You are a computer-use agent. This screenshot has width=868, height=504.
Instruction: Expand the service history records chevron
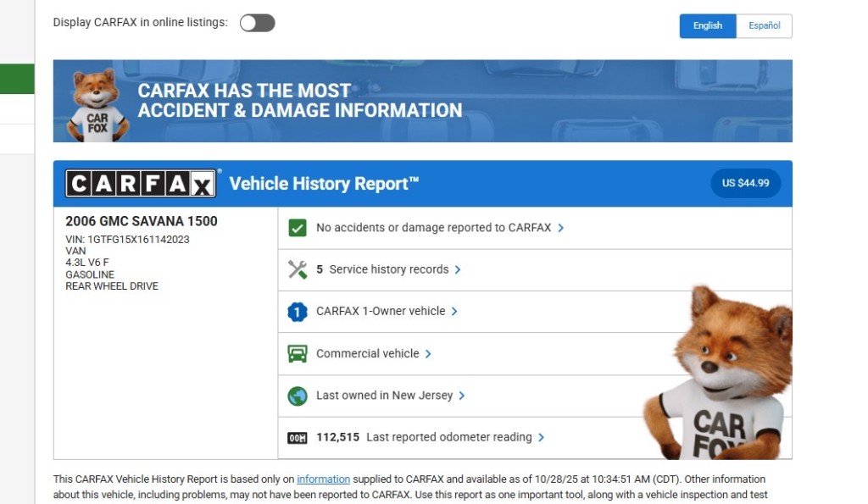pos(458,269)
